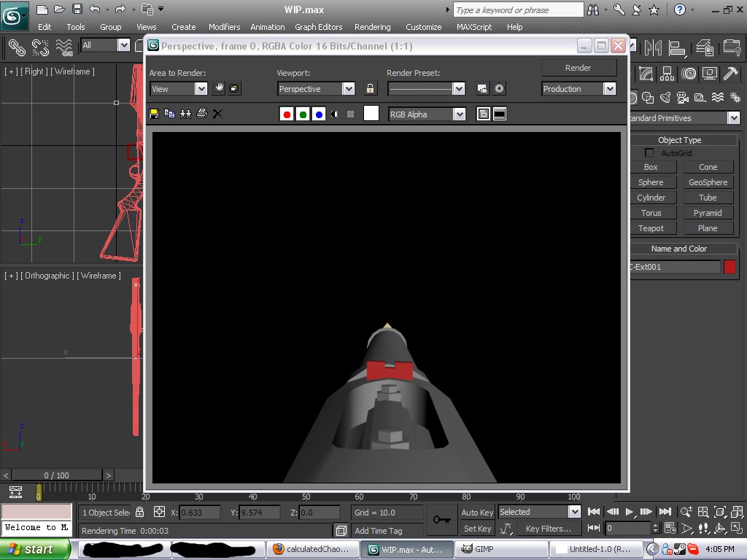Print the rendered image
The width and height of the screenshot is (747, 560).
[x=201, y=114]
